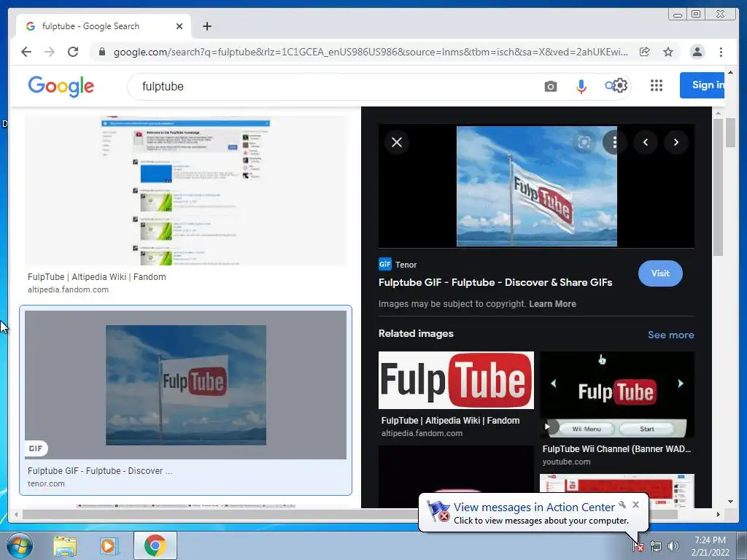This screenshot has width=747, height=560.
Task: Start voice search with microphone
Action: [x=581, y=86]
